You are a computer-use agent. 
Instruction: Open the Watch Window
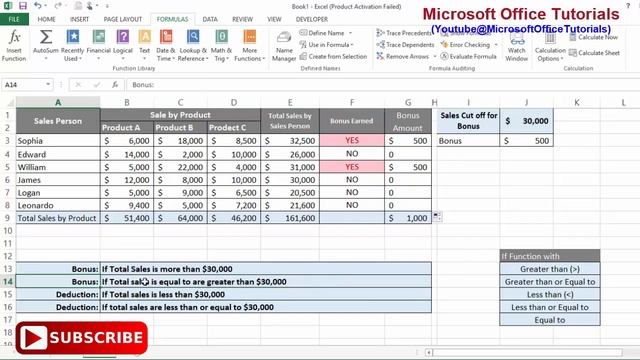(x=517, y=46)
